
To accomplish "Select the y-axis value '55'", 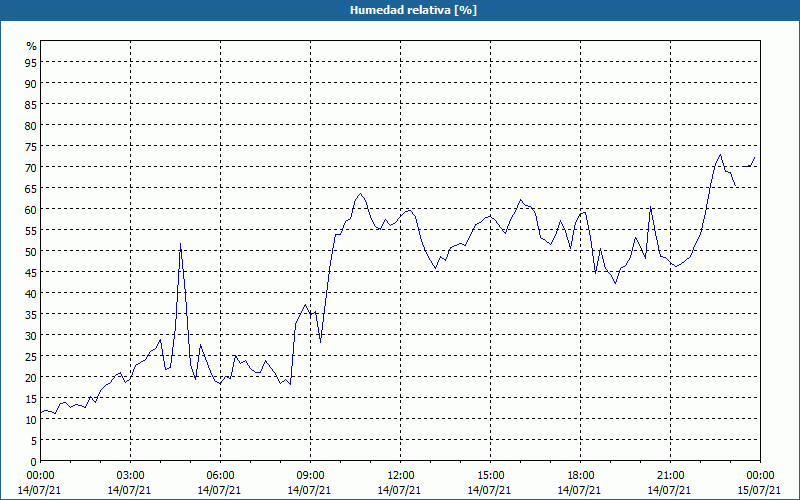I will click(x=31, y=230).
